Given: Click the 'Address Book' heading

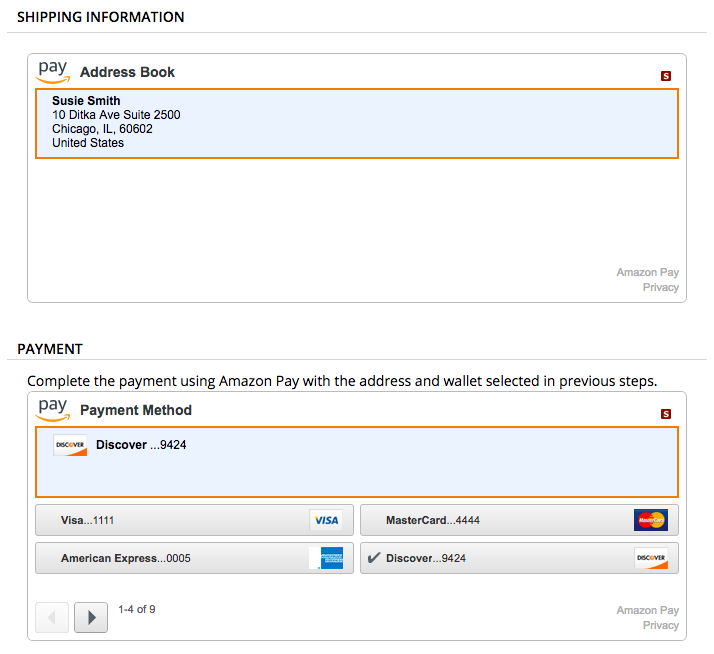Looking at the screenshot, I should click(x=128, y=72).
